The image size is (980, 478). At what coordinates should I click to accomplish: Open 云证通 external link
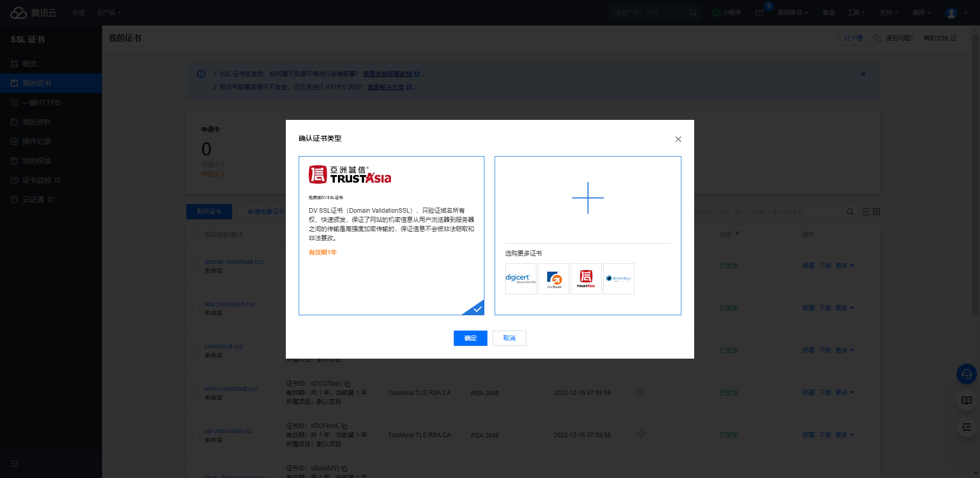click(51, 199)
